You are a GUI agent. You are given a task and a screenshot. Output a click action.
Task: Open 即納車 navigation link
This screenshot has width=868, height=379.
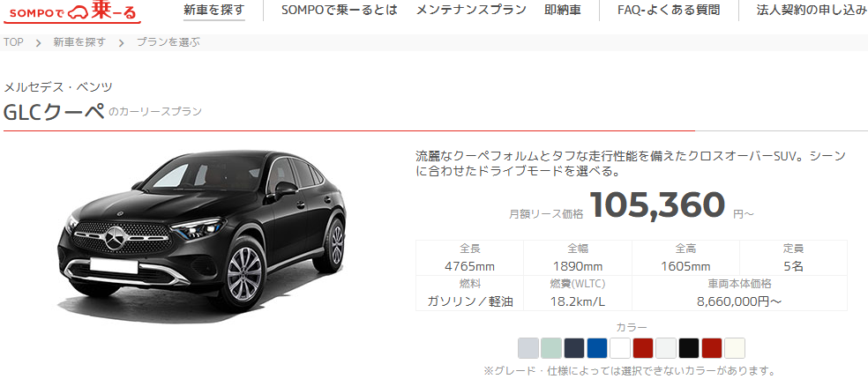point(563,10)
